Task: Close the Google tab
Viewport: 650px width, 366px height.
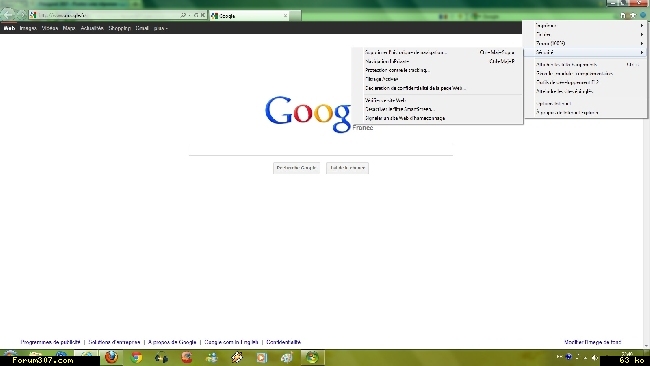Action: click(x=285, y=16)
